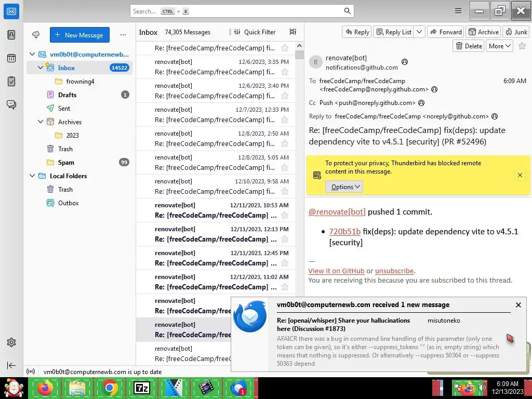Click the Get Messages cloud icon

point(36,35)
